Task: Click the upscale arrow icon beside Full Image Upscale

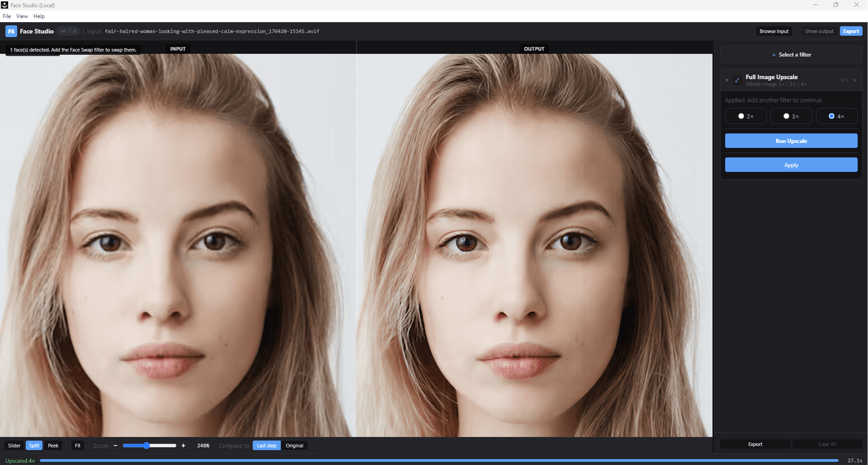Action: point(737,80)
